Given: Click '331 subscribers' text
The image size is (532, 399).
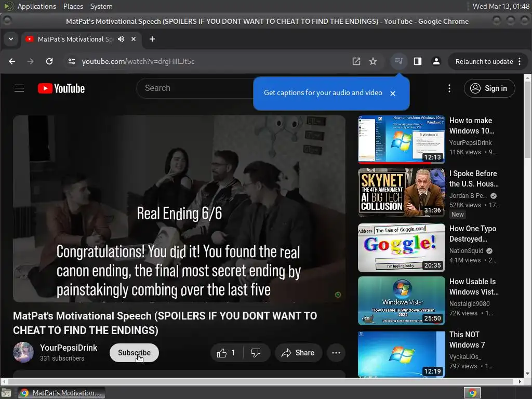Looking at the screenshot, I should pyautogui.click(x=62, y=358).
